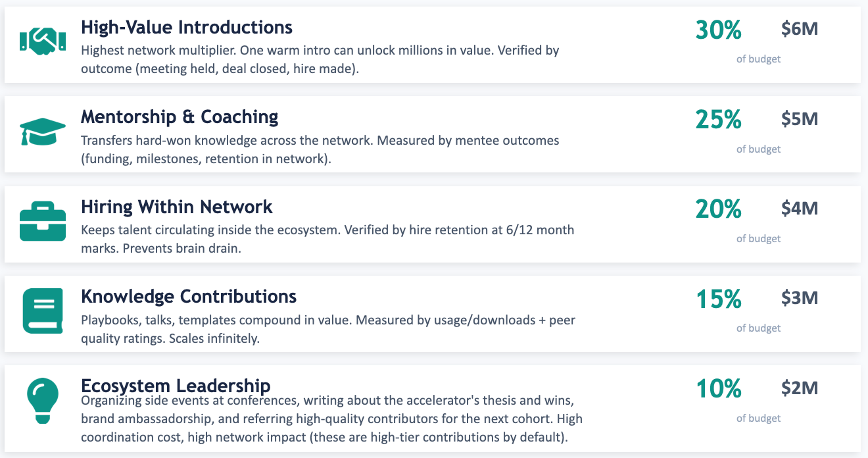
Task: Open the Knowledge Contributions title
Action: click(x=189, y=296)
